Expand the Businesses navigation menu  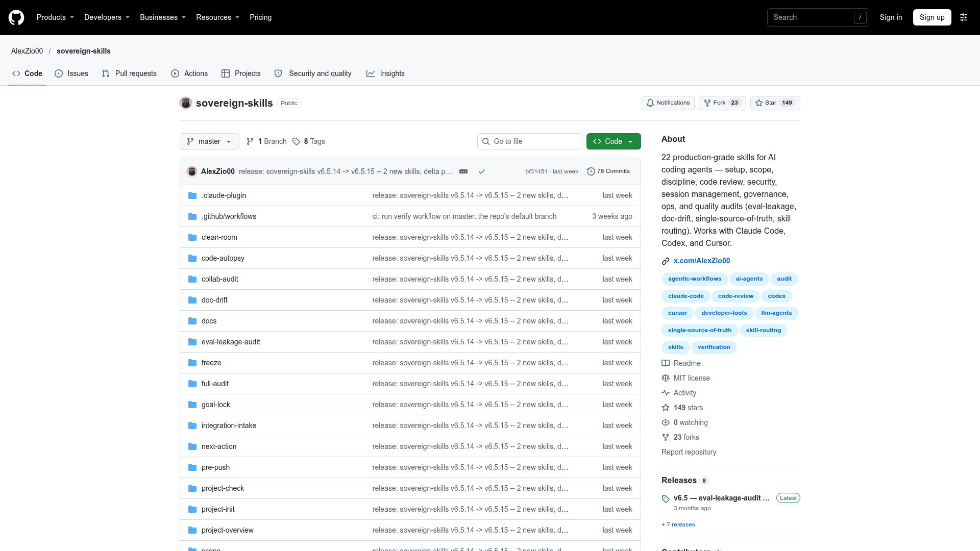point(163,17)
